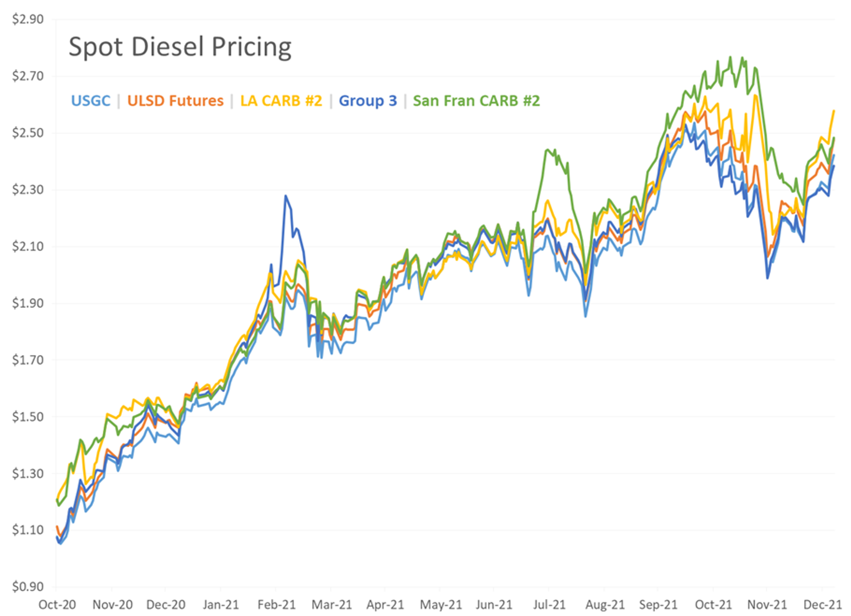Click the $2.10 y-axis label
The height and width of the screenshot is (616, 851).
(x=28, y=246)
